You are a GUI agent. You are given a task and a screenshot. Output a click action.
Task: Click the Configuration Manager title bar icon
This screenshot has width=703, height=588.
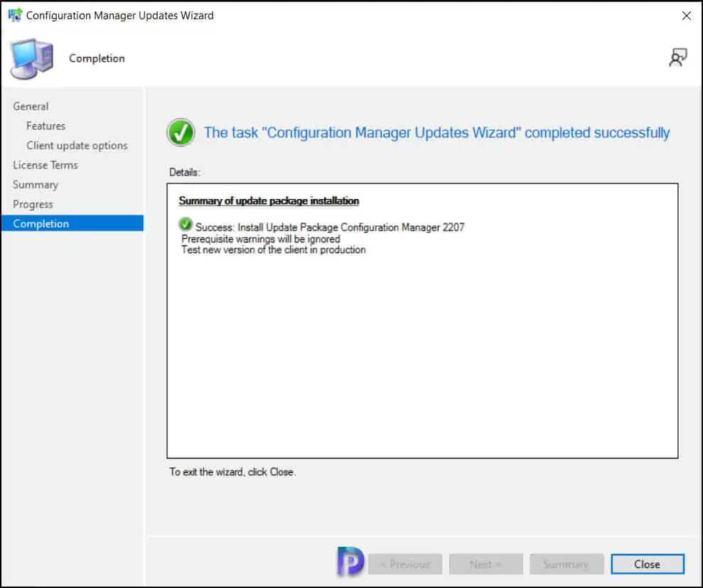pos(15,15)
